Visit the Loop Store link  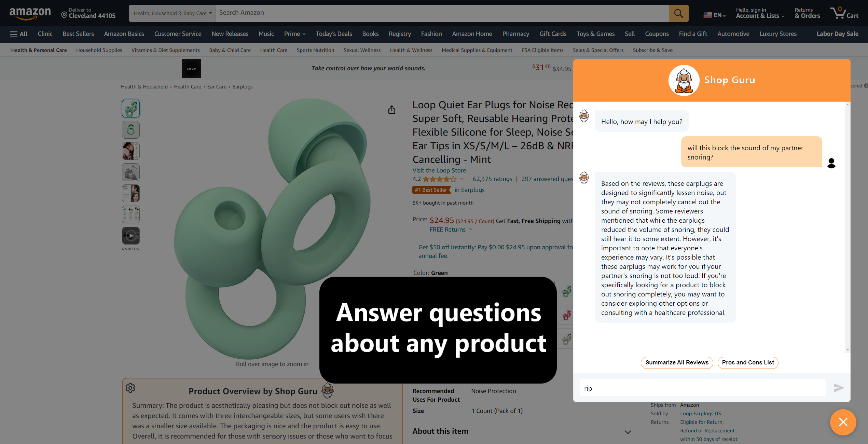[439, 170]
